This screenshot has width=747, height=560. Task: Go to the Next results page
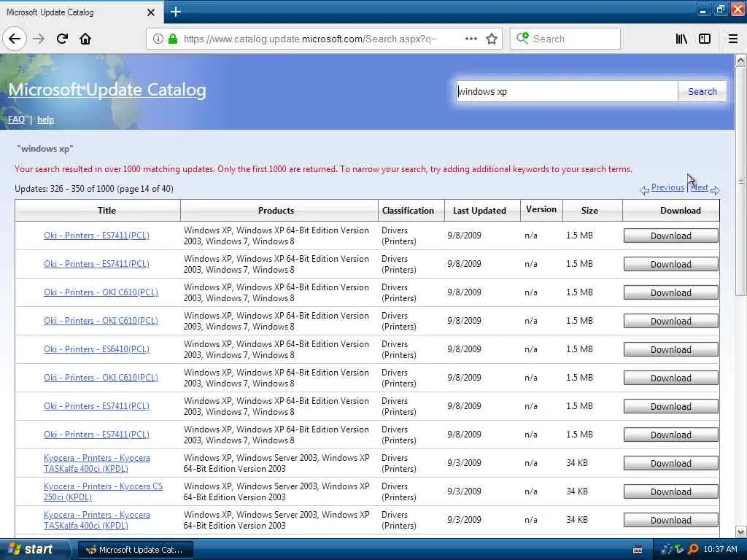tap(700, 187)
